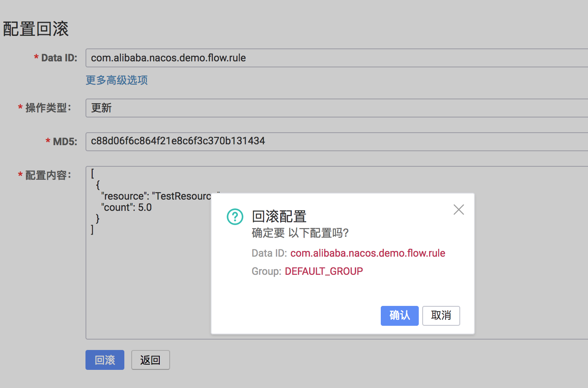
Task: Click the * MD5: form label
Action: coord(61,141)
